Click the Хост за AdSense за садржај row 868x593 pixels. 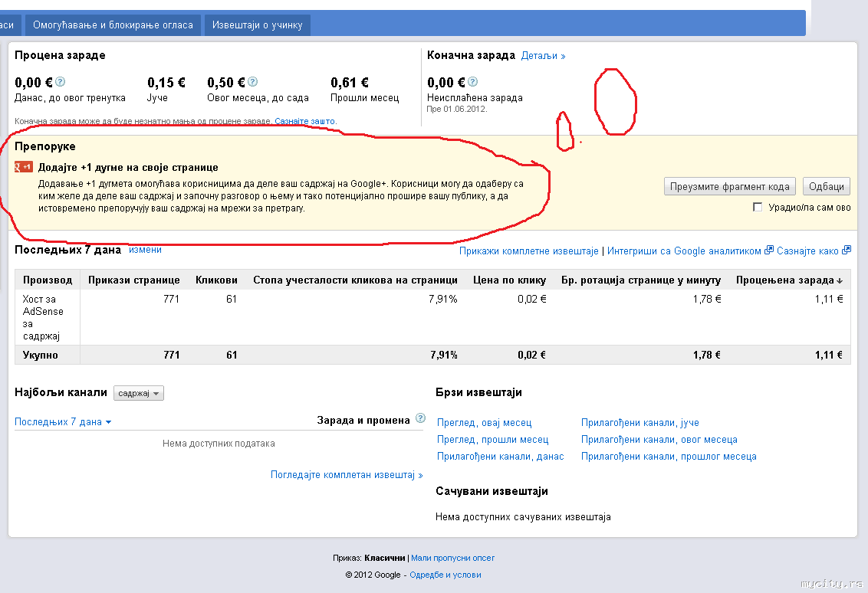[432, 317]
